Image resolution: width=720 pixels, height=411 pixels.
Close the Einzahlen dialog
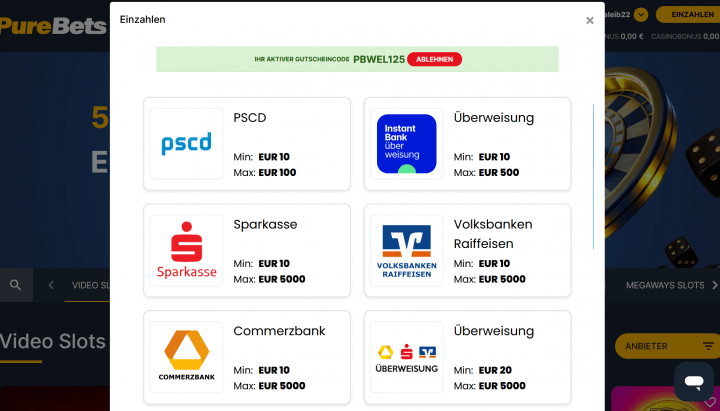589,20
